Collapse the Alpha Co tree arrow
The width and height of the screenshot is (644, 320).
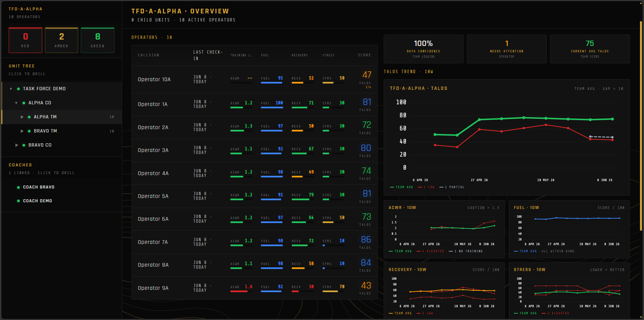[16, 103]
